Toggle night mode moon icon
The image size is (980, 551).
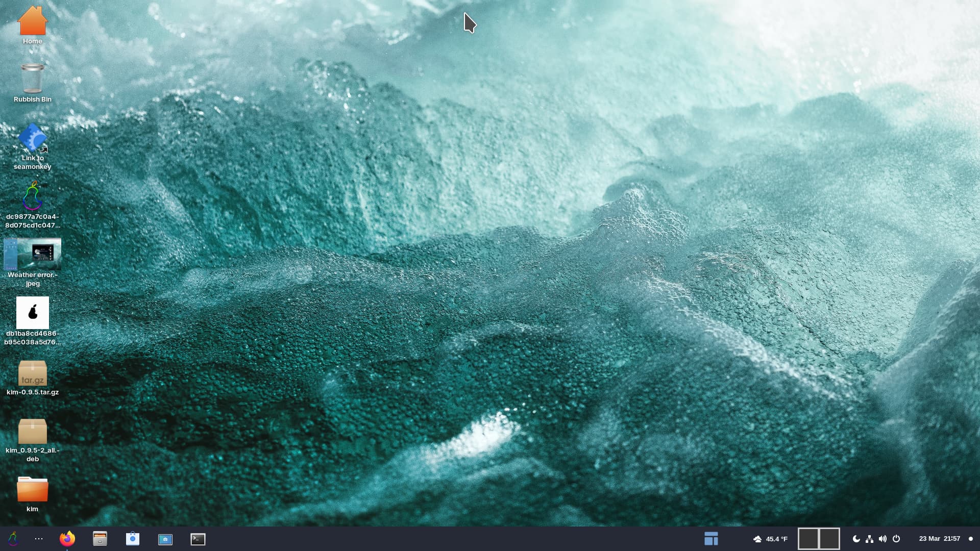click(x=856, y=539)
